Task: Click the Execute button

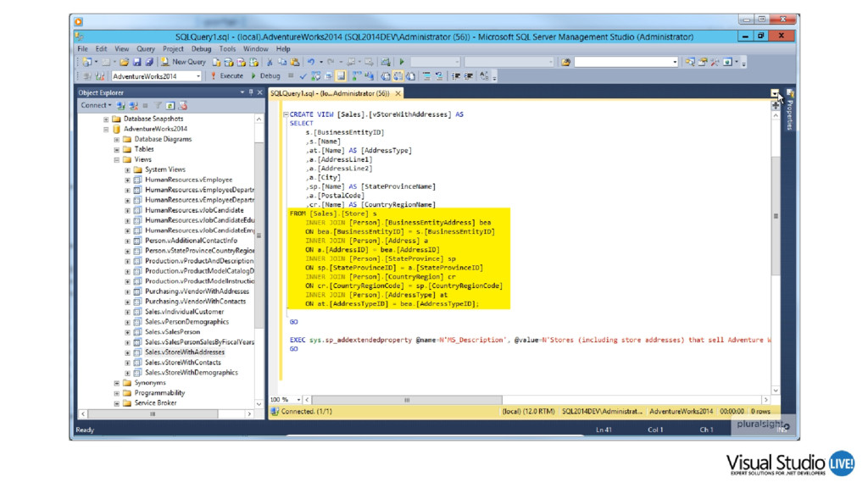Action: [x=227, y=76]
